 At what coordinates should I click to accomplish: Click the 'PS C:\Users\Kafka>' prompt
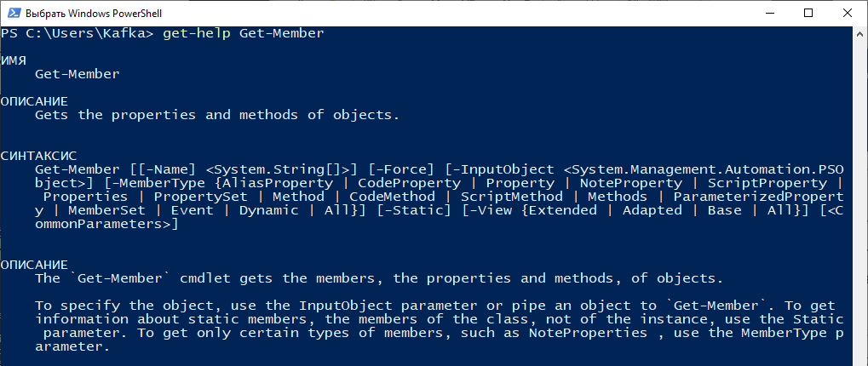point(77,33)
